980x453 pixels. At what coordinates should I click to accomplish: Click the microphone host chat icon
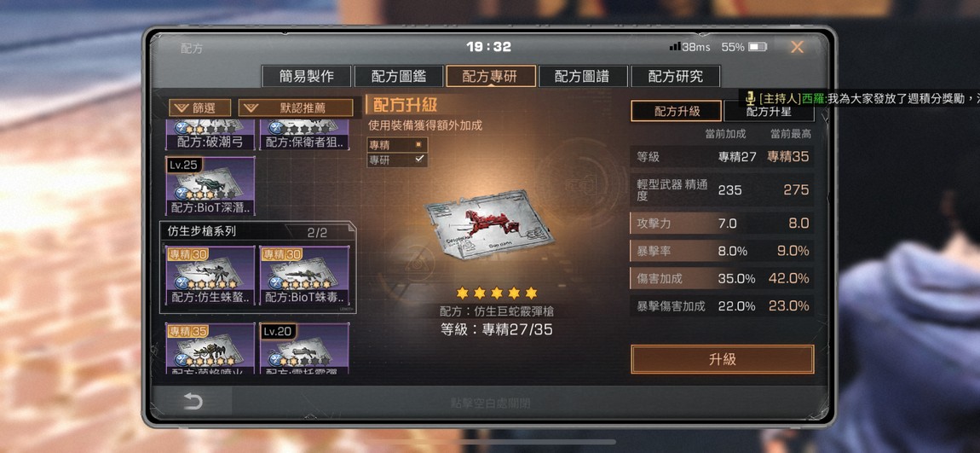point(750,98)
